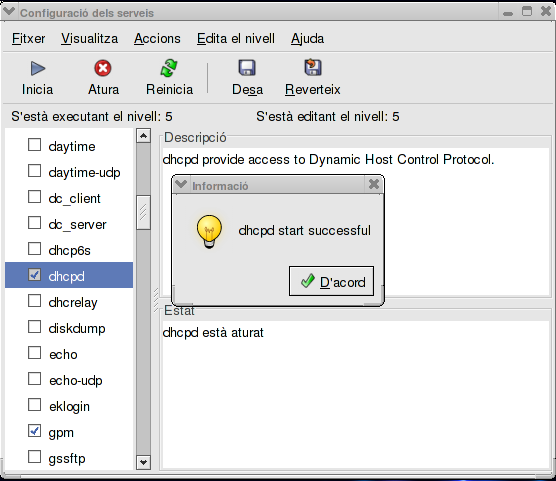Open the Edita el nivell menu
This screenshot has height=481, width=556.
tap(236, 38)
